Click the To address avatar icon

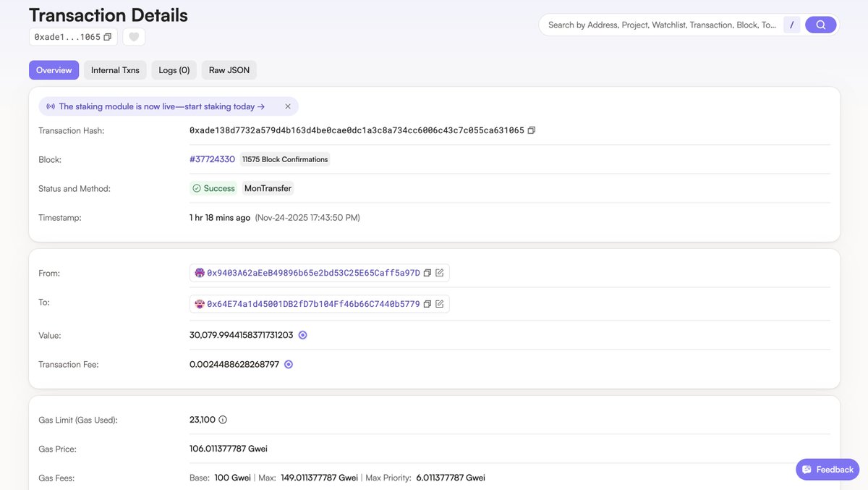click(x=200, y=304)
